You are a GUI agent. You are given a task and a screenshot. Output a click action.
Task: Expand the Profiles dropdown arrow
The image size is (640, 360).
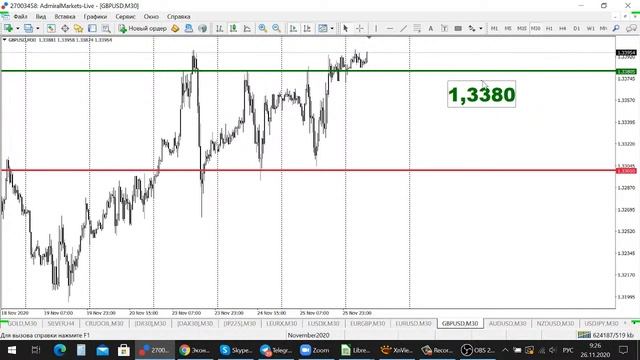(38, 28)
